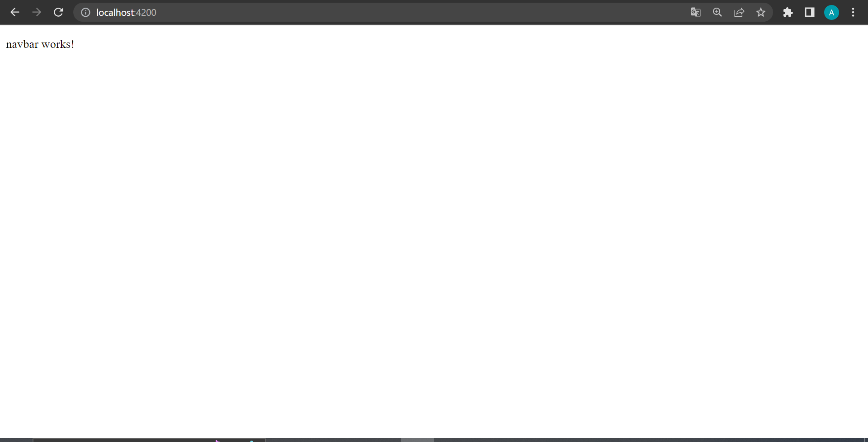Go back to the previous page

pos(15,12)
